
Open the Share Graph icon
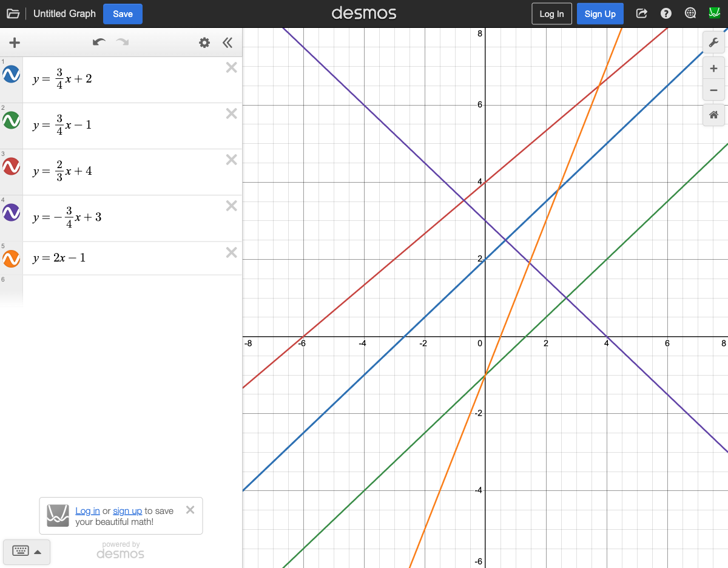pyautogui.click(x=641, y=13)
